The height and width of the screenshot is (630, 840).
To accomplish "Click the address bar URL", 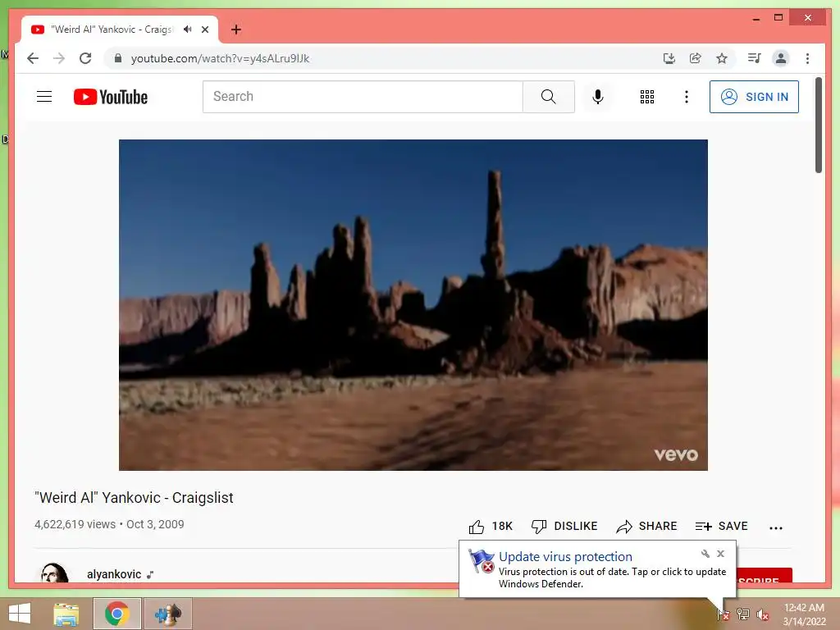I will click(x=220, y=58).
